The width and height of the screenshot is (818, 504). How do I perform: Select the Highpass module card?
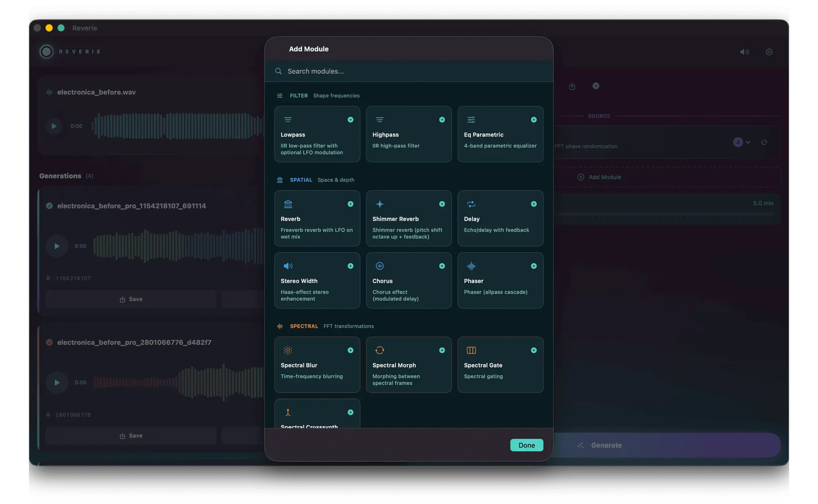[x=409, y=134]
